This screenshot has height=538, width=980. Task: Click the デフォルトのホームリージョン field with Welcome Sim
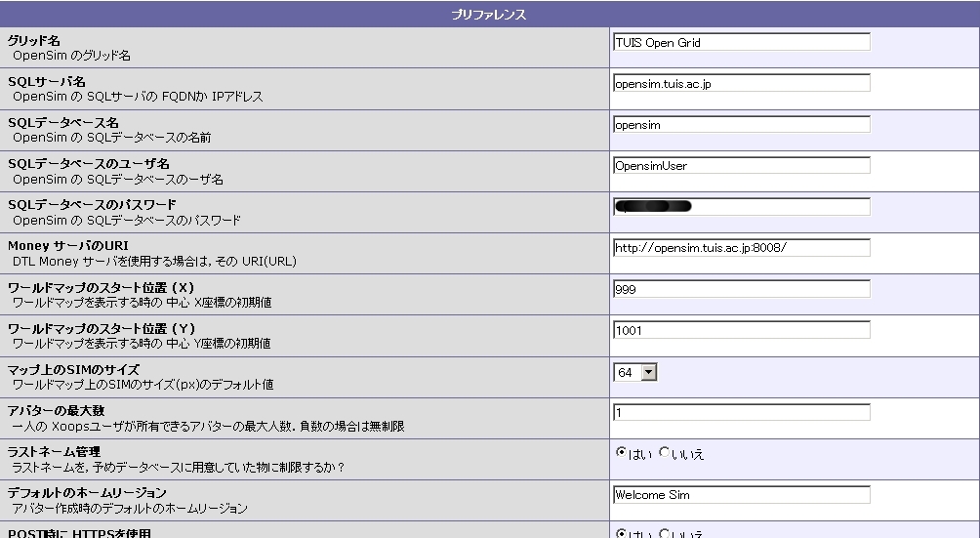coord(741,494)
